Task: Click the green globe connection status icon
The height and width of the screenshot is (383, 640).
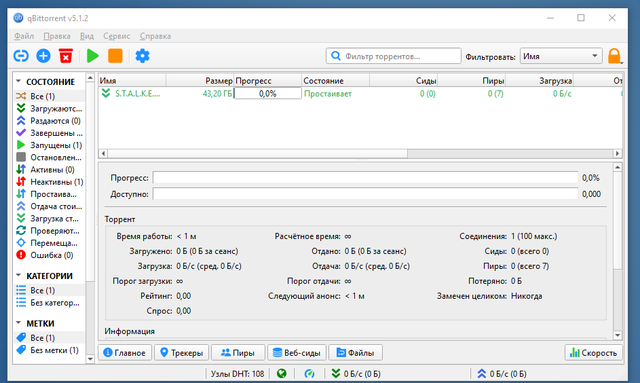Action: [x=282, y=373]
